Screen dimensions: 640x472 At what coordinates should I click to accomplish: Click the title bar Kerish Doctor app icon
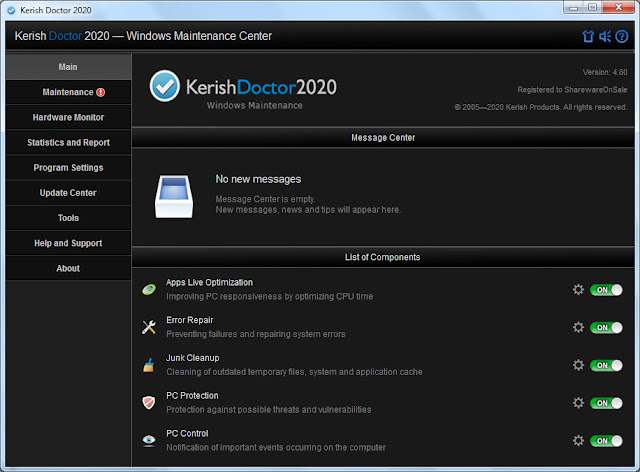tap(11, 10)
